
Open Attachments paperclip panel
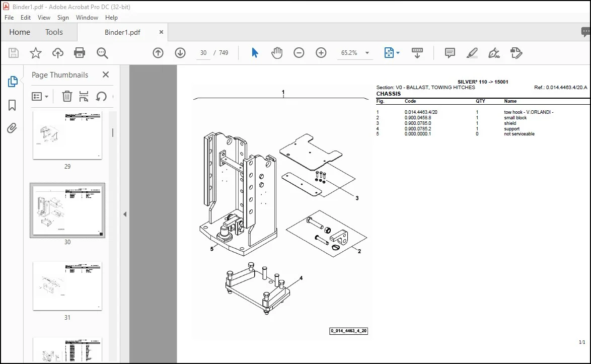pyautogui.click(x=12, y=128)
